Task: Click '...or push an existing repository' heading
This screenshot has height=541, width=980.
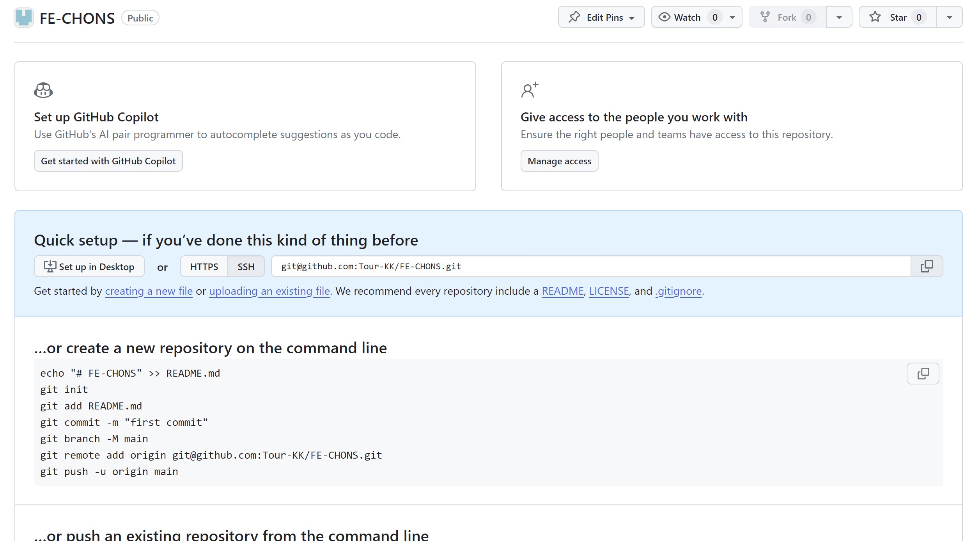Action: (232, 534)
